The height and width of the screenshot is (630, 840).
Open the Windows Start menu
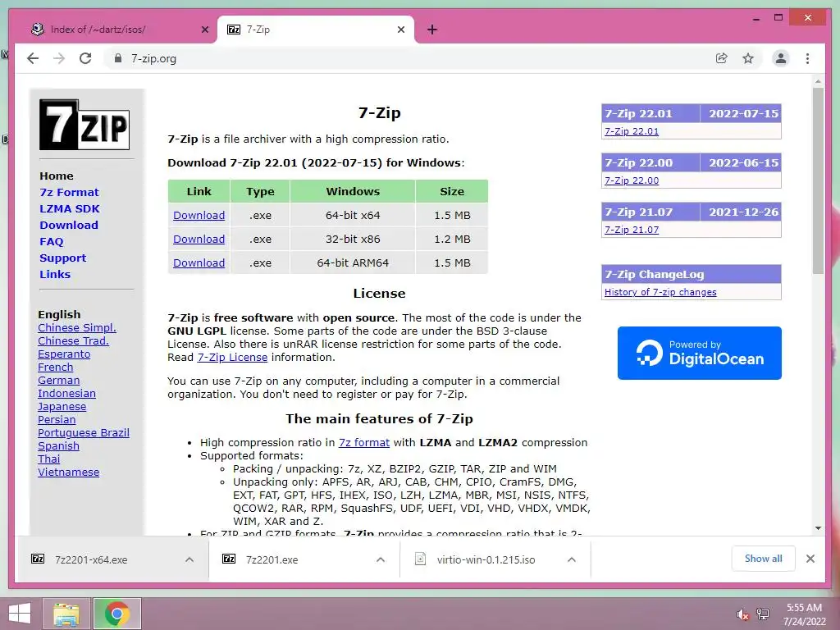20,614
